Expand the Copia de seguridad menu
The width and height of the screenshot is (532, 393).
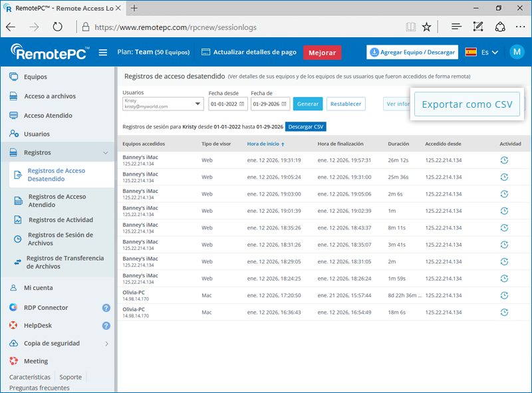[x=106, y=344]
